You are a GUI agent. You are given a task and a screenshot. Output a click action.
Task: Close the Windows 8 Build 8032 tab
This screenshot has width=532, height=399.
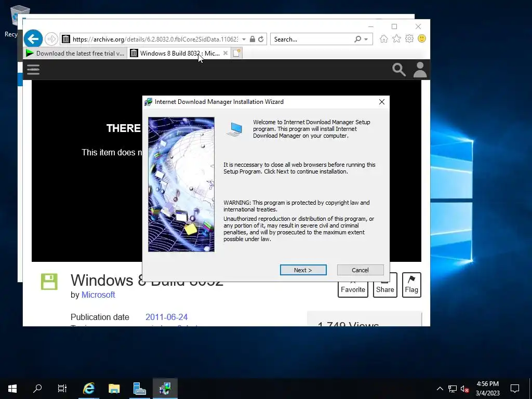pyautogui.click(x=225, y=54)
